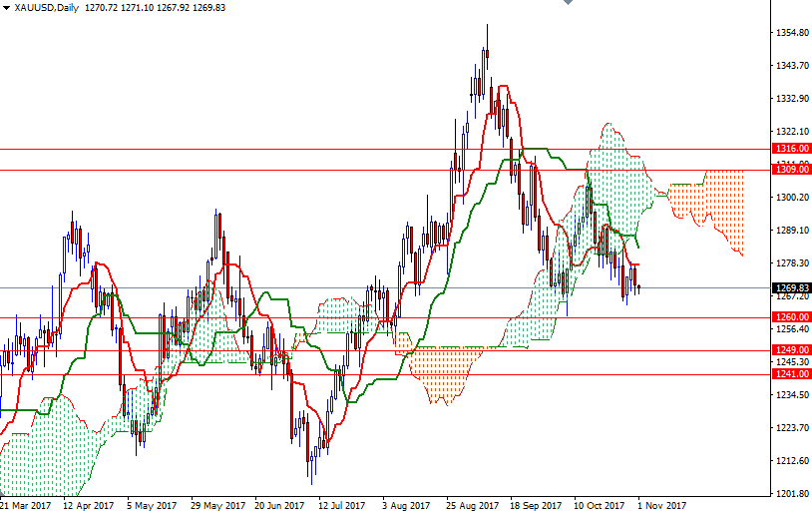The image size is (812, 513).
Task: Click the 1300.20 price scale value
Action: (x=791, y=198)
